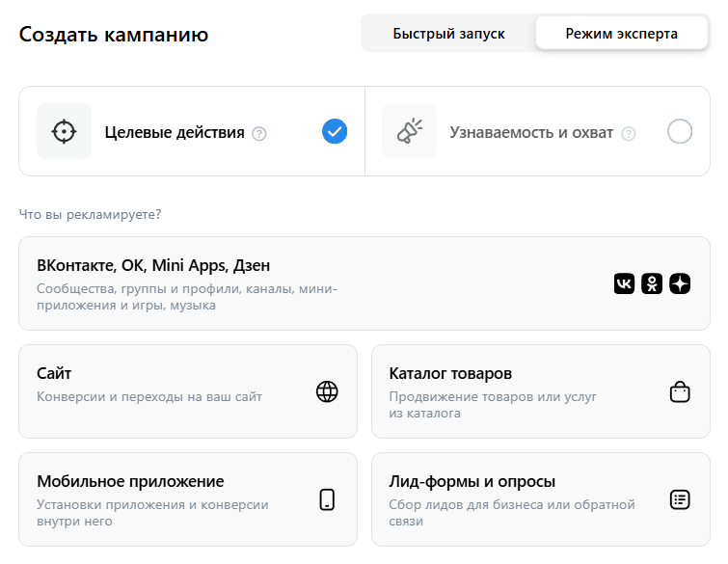
Task: Click the VK logo icon
Action: pyautogui.click(x=625, y=283)
